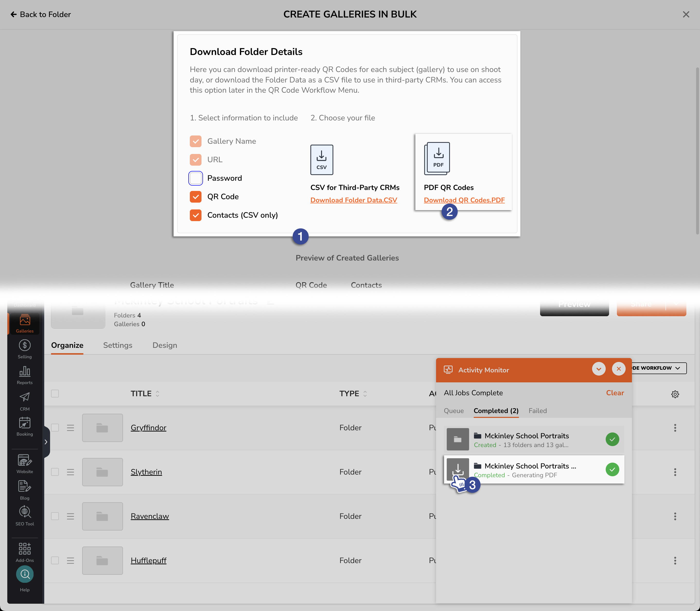This screenshot has width=700, height=611.
Task: Sort by the TYPE column arrows
Action: (x=365, y=394)
